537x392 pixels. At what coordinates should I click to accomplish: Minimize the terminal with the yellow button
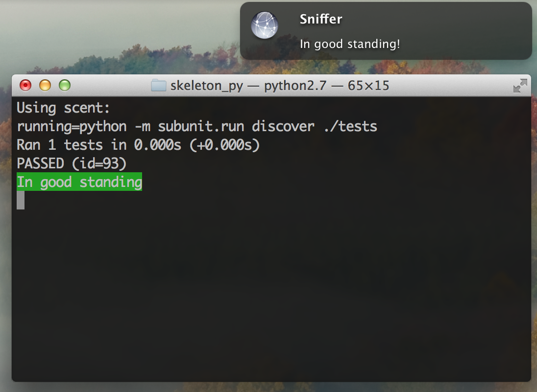[45, 85]
